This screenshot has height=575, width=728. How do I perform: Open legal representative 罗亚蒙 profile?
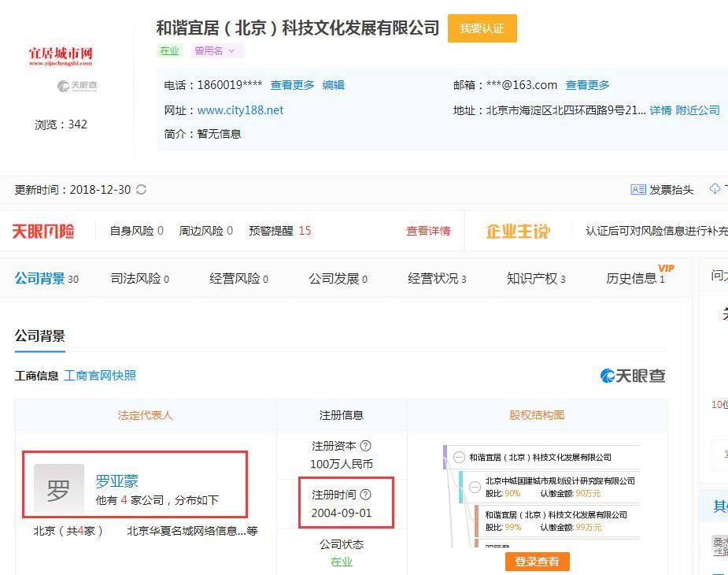pos(117,480)
